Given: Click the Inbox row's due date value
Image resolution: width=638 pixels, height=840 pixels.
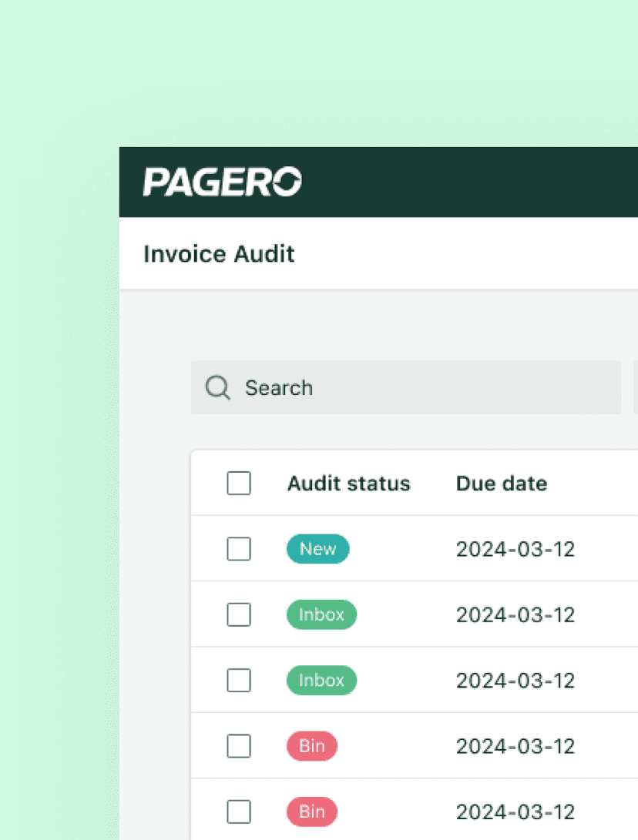Looking at the screenshot, I should (x=515, y=614).
